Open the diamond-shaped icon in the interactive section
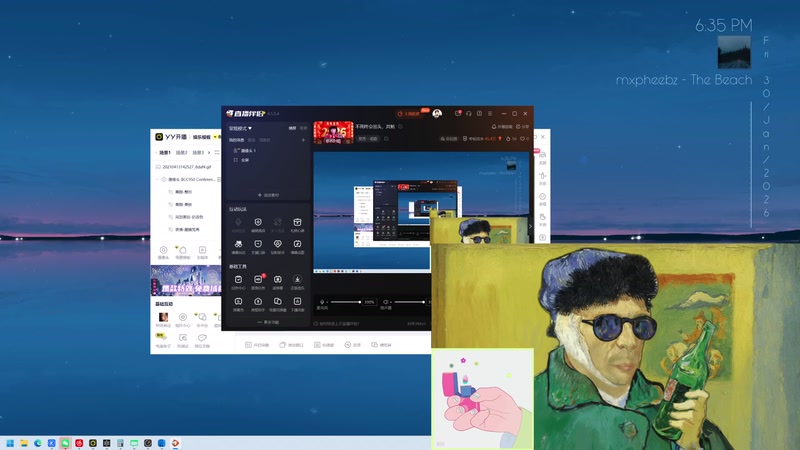Viewport: 800px width, 450px height. tap(278, 246)
